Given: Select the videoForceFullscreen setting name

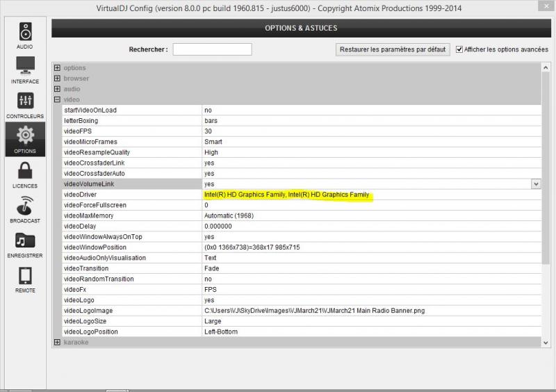Looking at the screenshot, I should (x=95, y=206).
